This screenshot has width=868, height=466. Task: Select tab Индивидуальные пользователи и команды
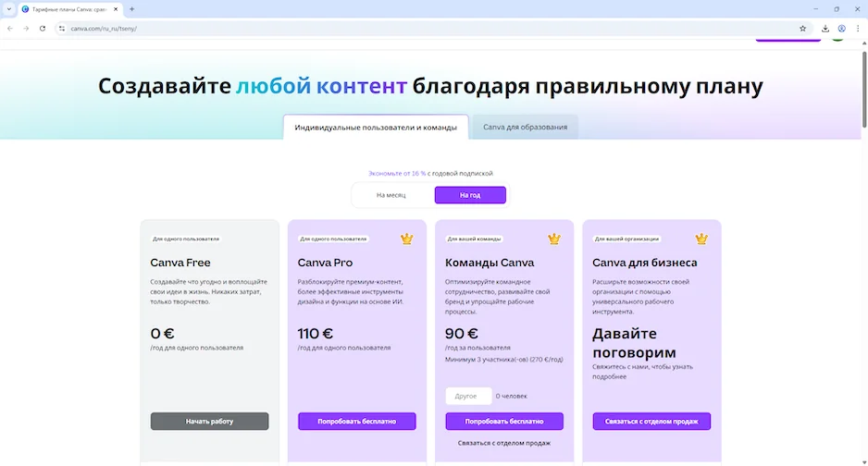[376, 128]
